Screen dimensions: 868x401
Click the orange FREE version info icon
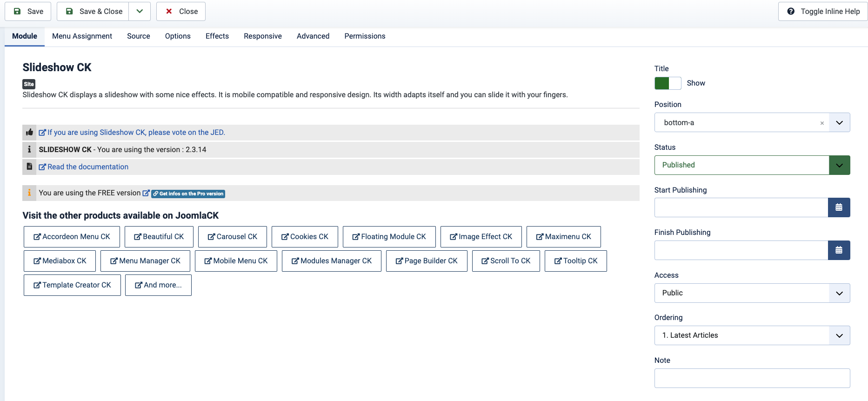pos(29,193)
